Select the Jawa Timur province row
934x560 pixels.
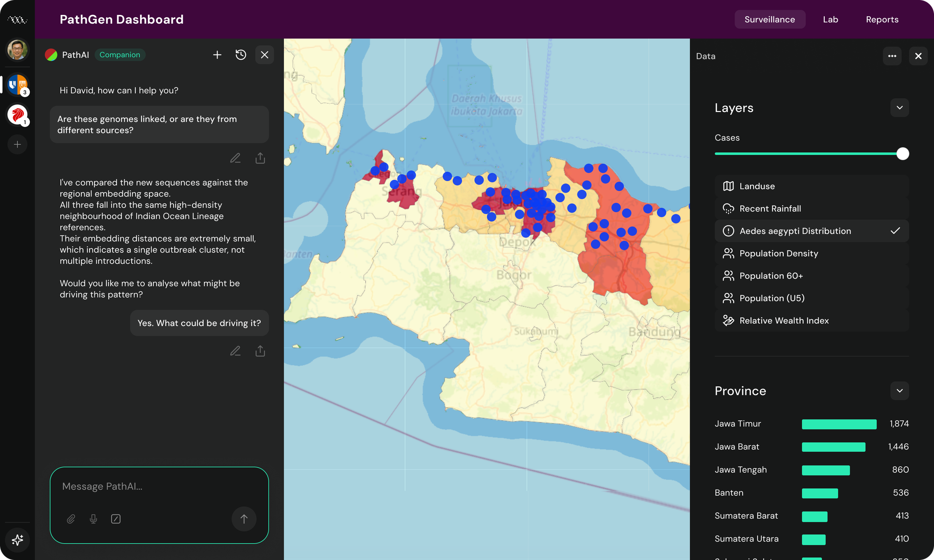812,424
